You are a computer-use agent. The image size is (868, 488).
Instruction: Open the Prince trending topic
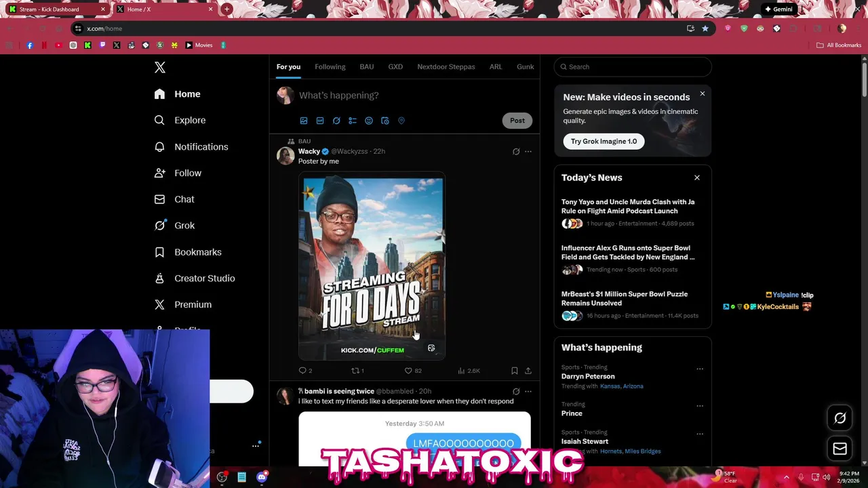[572, 413]
